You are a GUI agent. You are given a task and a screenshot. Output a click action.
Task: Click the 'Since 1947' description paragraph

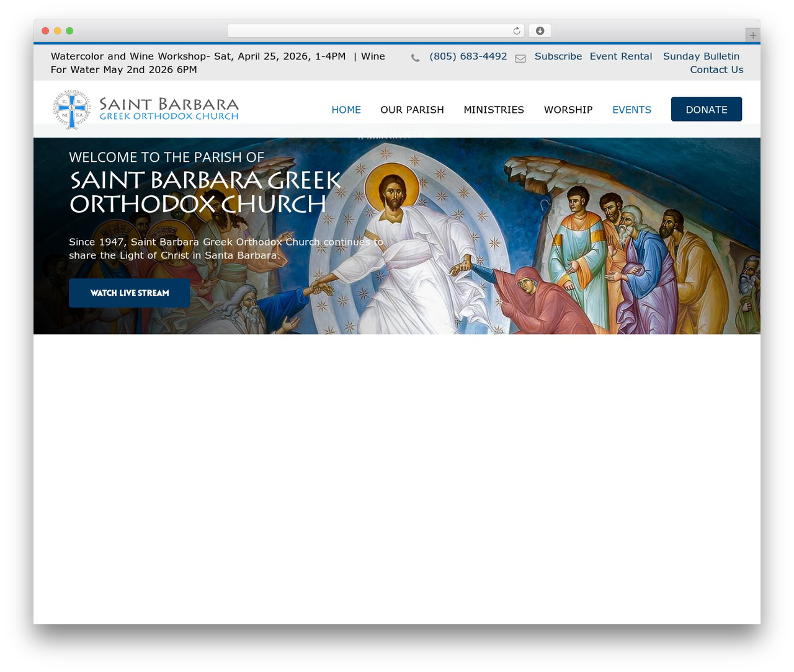tap(226, 249)
